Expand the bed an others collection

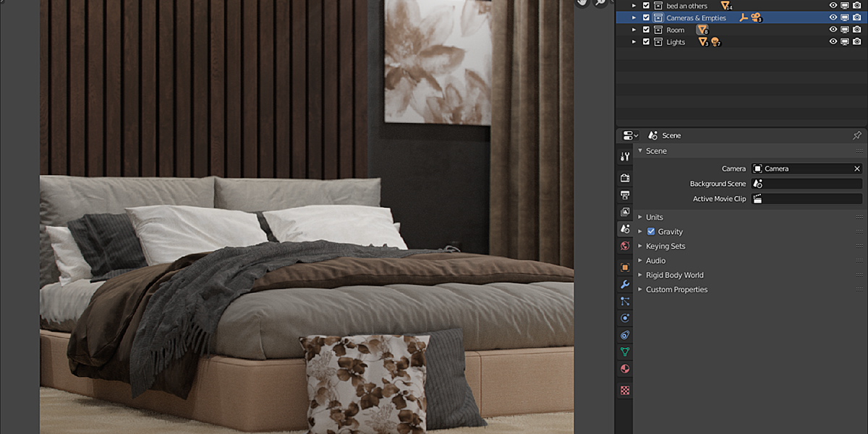click(634, 6)
